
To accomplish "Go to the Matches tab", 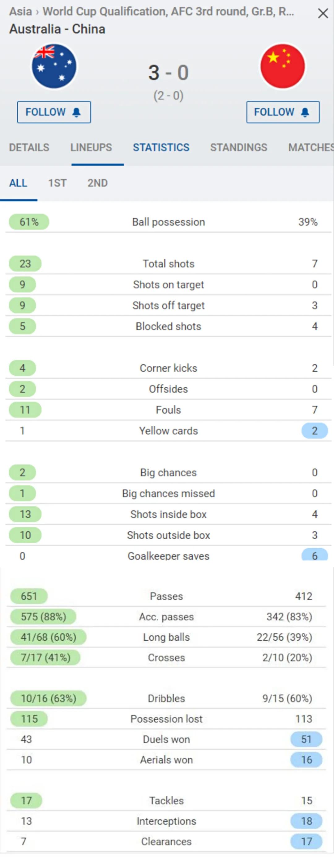I will coord(310,148).
